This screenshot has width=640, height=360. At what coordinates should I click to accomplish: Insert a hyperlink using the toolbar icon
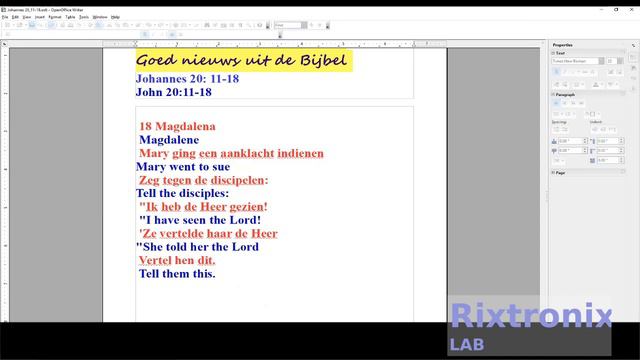tap(176, 25)
